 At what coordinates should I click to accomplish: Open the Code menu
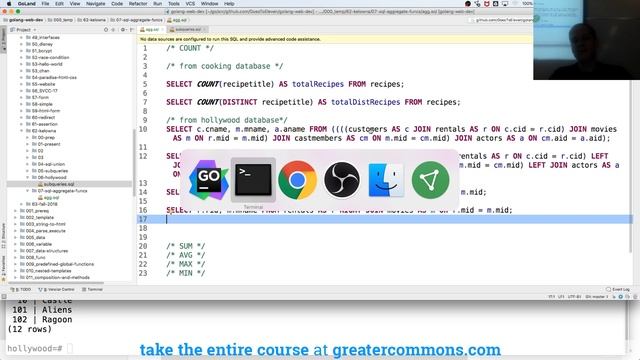pyautogui.click(x=117, y=3)
